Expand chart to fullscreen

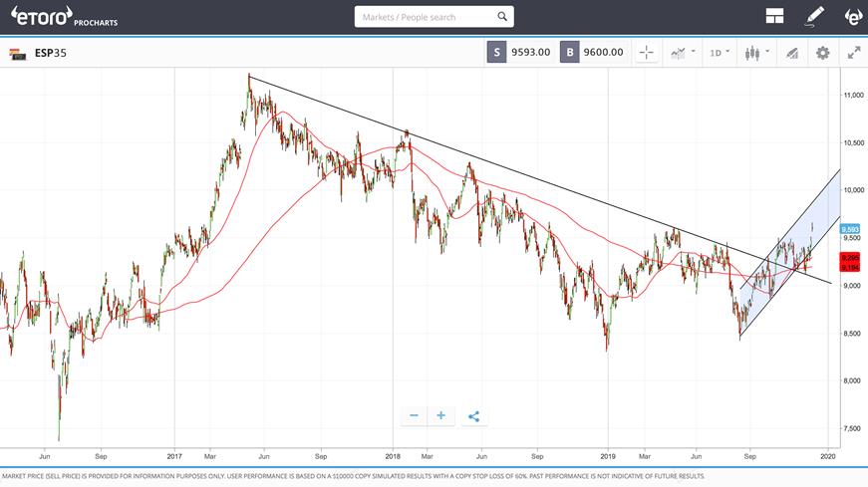point(853,52)
